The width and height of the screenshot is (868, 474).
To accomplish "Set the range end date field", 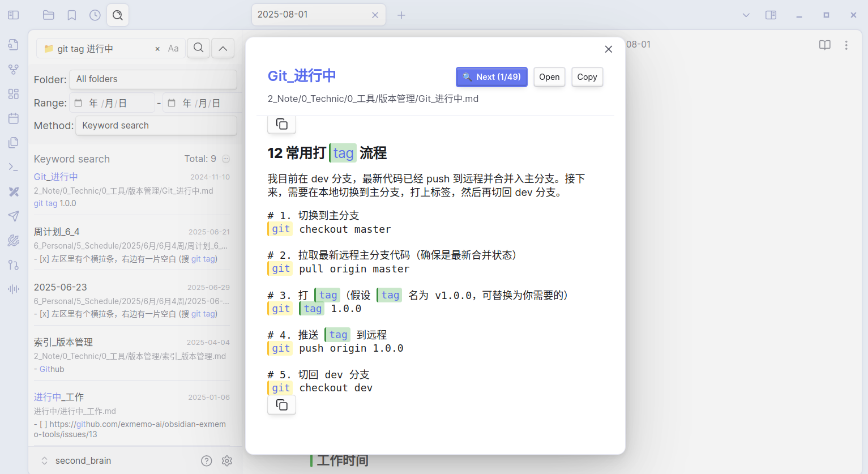I will coord(202,103).
